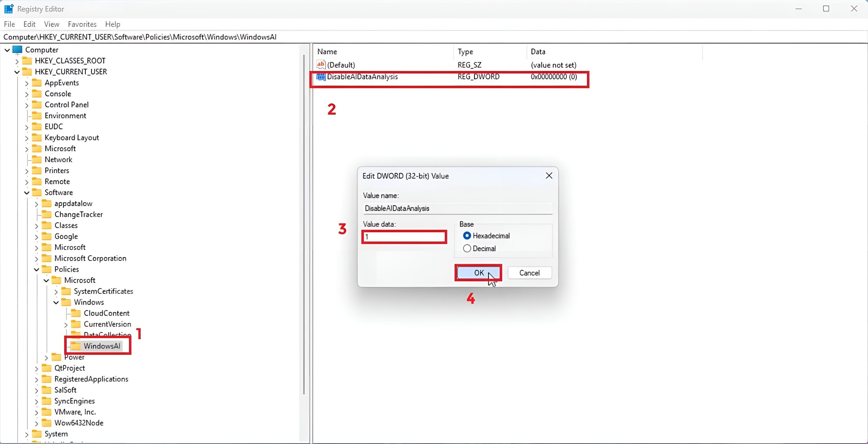Collapse the HKEY_CURRENT_USER tree node
This screenshot has height=444, width=868.
coord(17,72)
